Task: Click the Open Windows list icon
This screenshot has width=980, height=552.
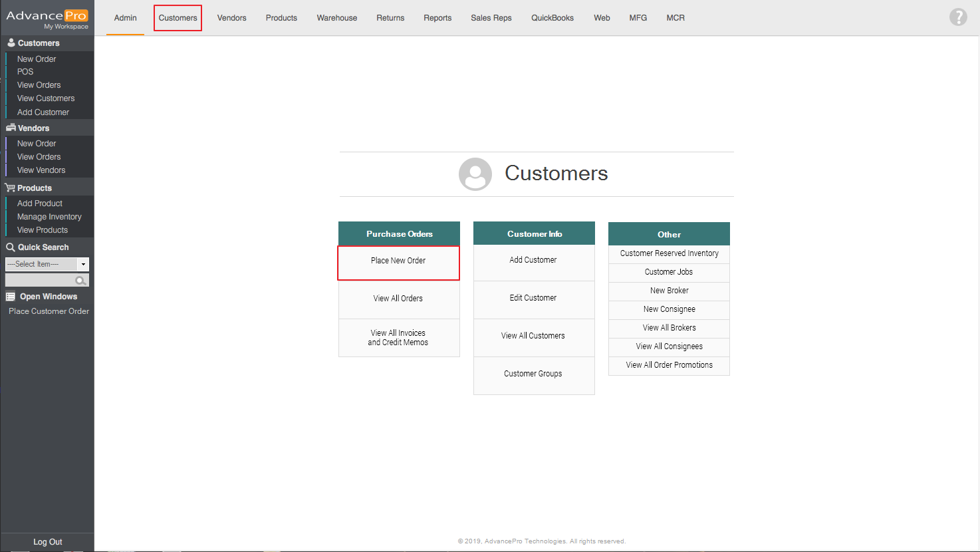Action: [x=11, y=297]
